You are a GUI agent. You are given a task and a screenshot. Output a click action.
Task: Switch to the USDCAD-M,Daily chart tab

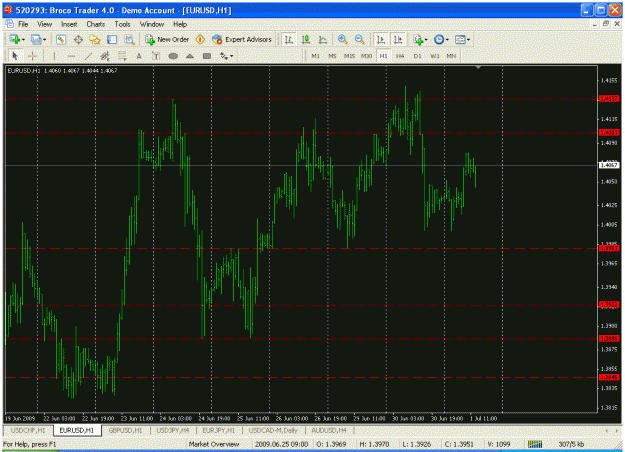point(273,430)
